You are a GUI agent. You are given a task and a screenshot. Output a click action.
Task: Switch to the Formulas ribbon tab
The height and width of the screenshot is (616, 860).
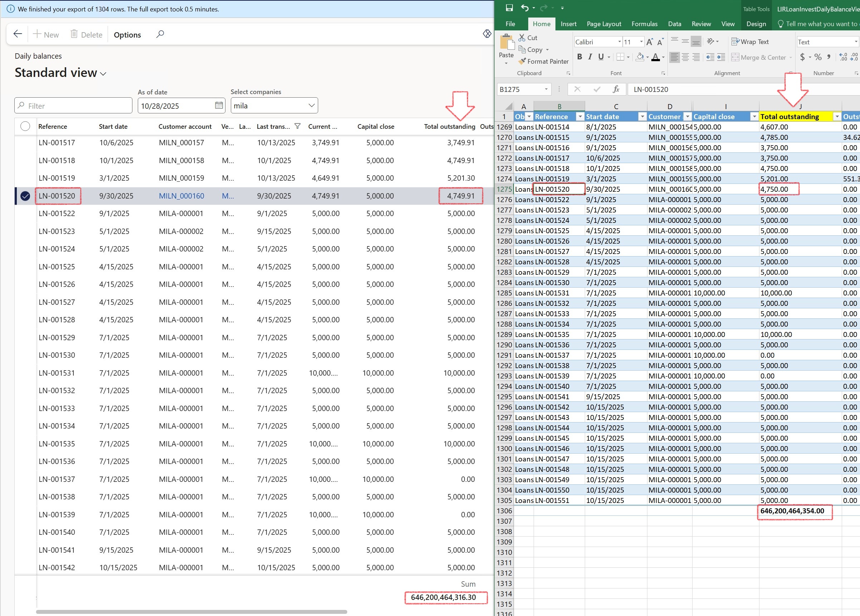coord(644,24)
